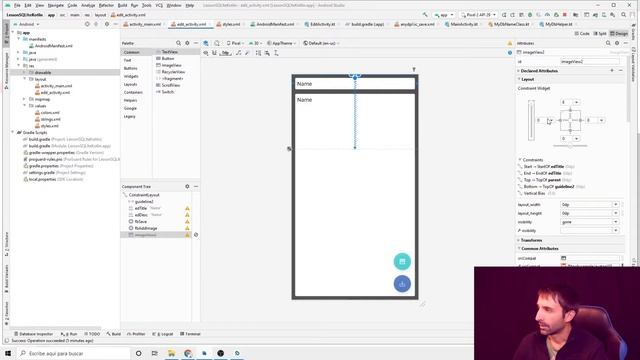This screenshot has width=640, height=360.
Task: Click clear all constraints icon
Action: pyautogui.click(x=239, y=53)
